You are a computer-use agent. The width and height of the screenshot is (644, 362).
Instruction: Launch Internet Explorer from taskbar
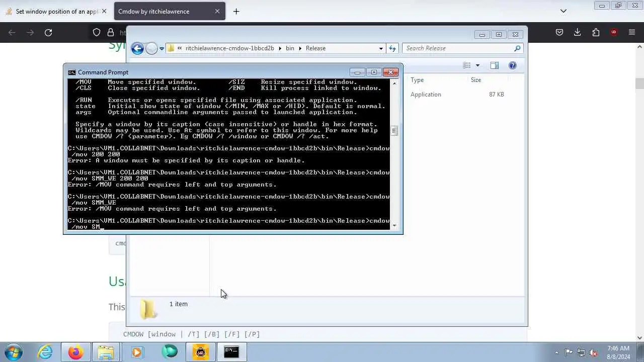[x=45, y=352]
